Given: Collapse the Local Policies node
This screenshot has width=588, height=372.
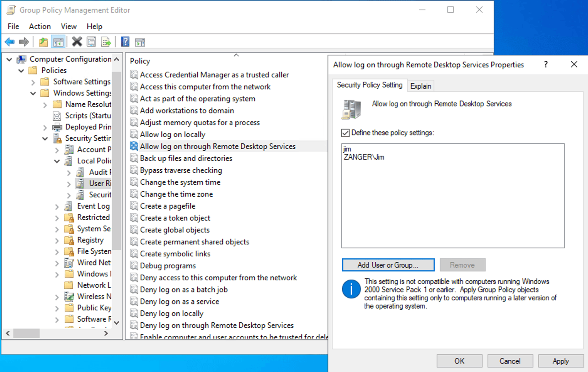Looking at the screenshot, I should point(57,161).
